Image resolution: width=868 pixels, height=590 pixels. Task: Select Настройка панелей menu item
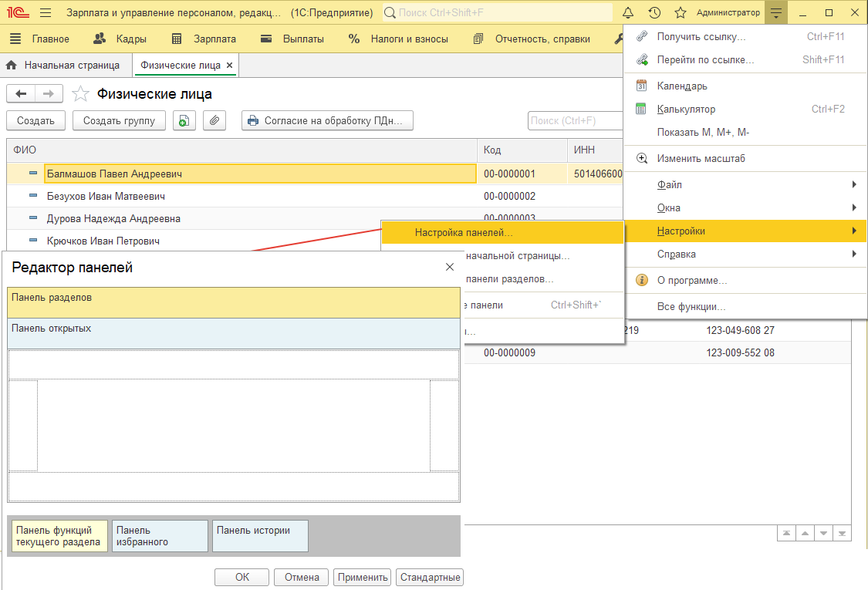(463, 232)
